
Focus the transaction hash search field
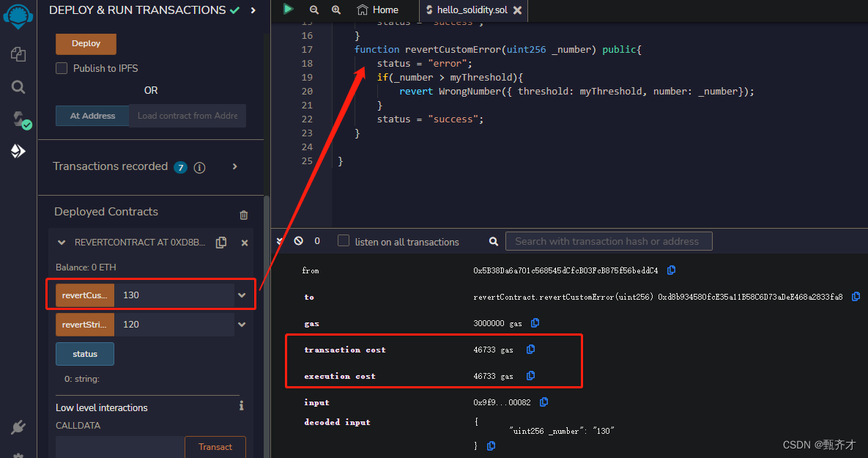pos(609,242)
